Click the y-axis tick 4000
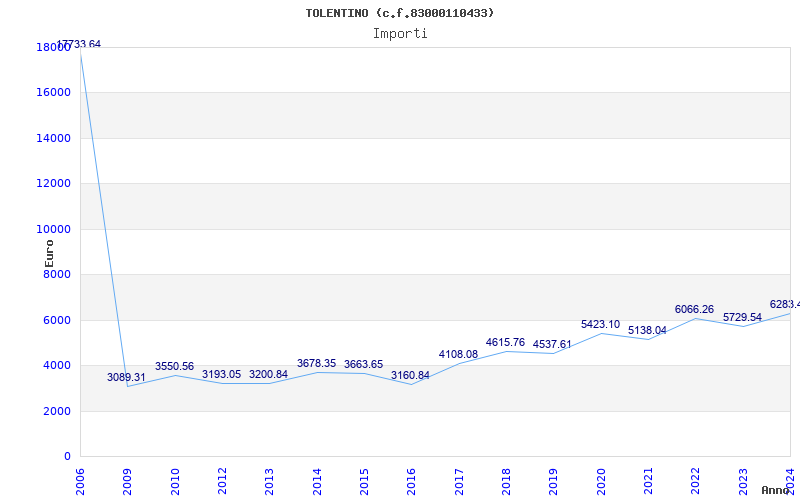 [x=57, y=366]
